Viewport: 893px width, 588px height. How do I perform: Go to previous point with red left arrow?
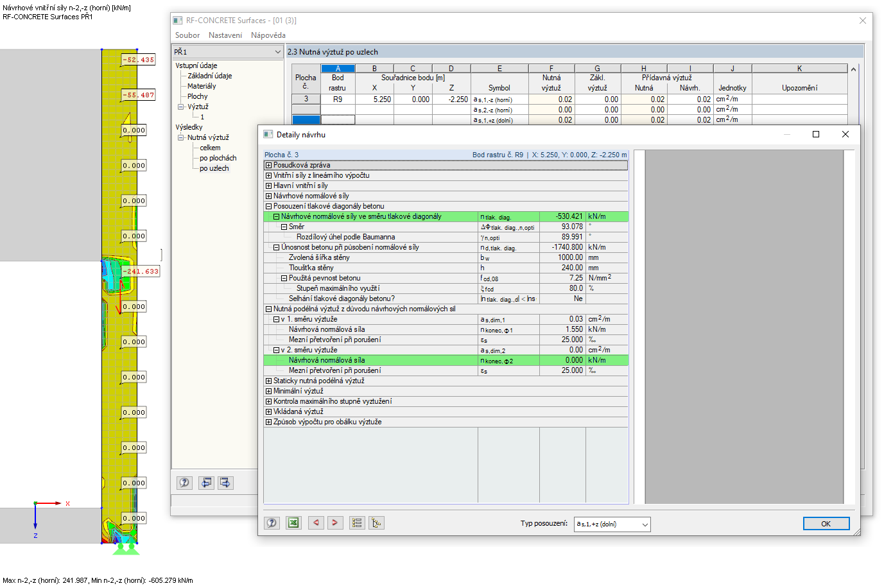coord(316,523)
